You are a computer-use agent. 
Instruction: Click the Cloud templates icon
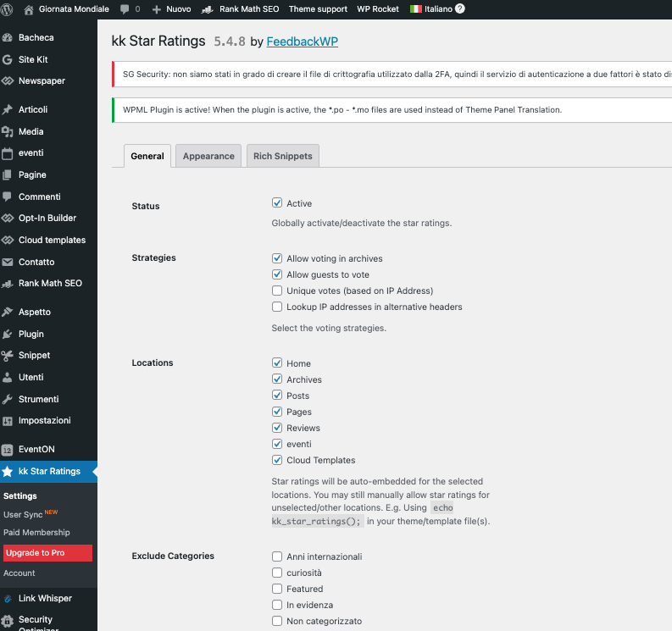(8, 240)
